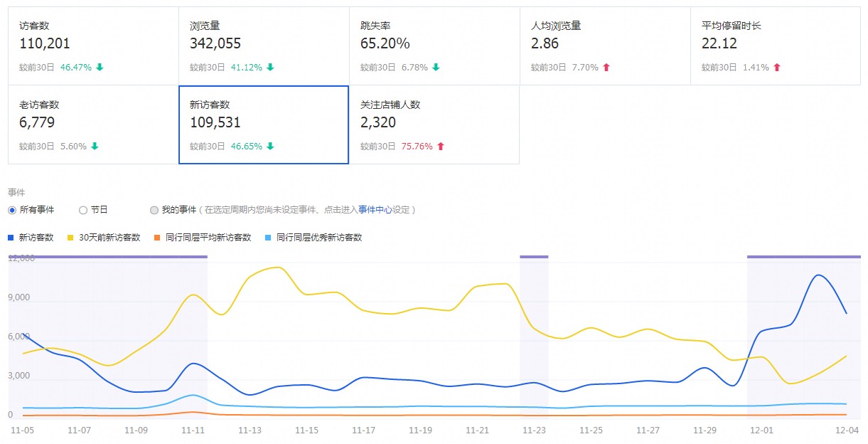Viewport: 868px width, 444px height.
Task: Click the purple event bar above 11-05 to 11-11
Action: 107,256
